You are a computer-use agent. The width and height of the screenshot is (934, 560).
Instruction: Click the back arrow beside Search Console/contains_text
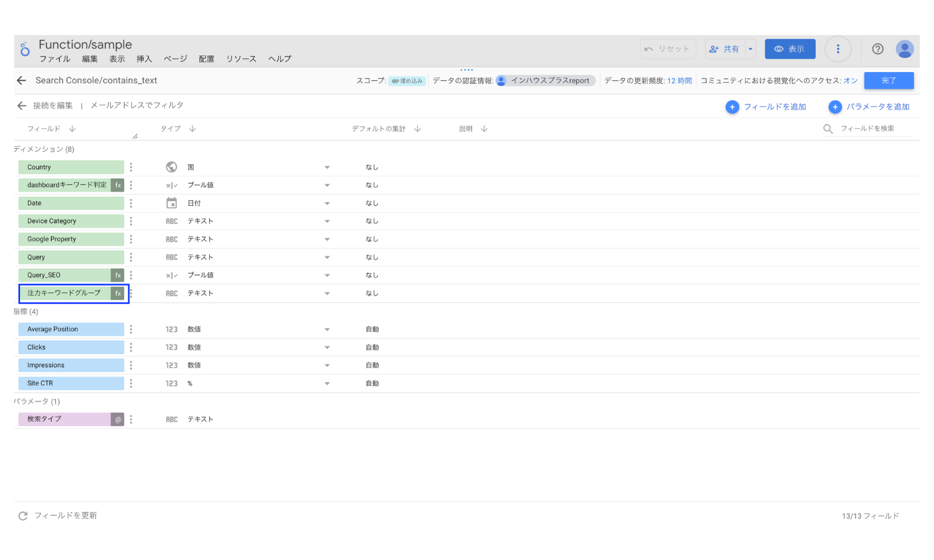21,80
